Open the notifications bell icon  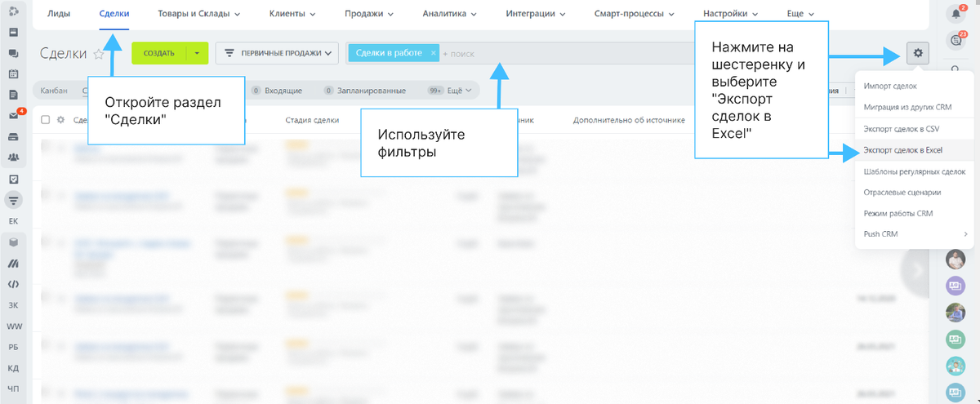tap(955, 13)
